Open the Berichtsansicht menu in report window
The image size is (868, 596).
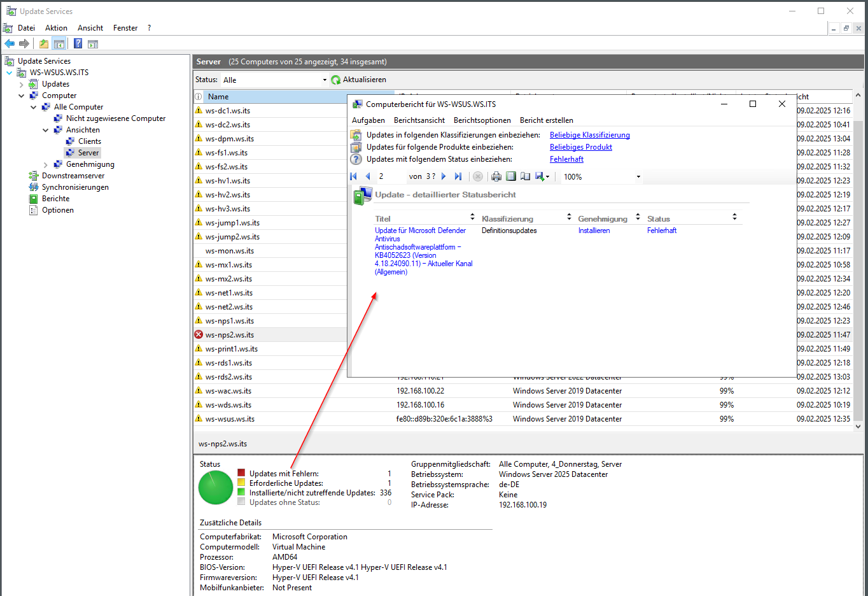pyautogui.click(x=419, y=120)
